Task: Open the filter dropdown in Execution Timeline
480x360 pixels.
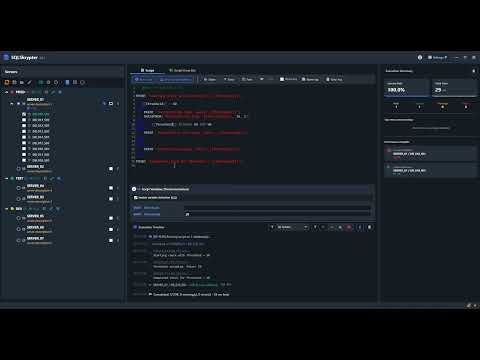Action: (x=292, y=227)
